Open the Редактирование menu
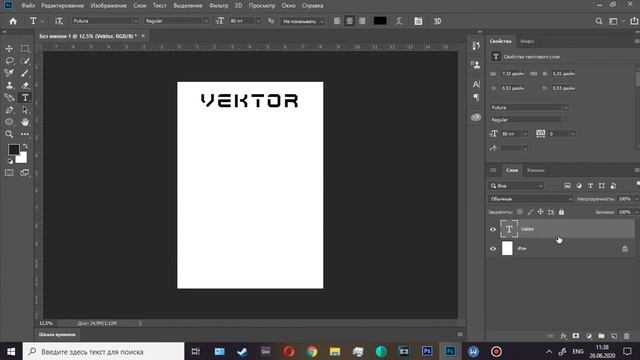 (62, 6)
